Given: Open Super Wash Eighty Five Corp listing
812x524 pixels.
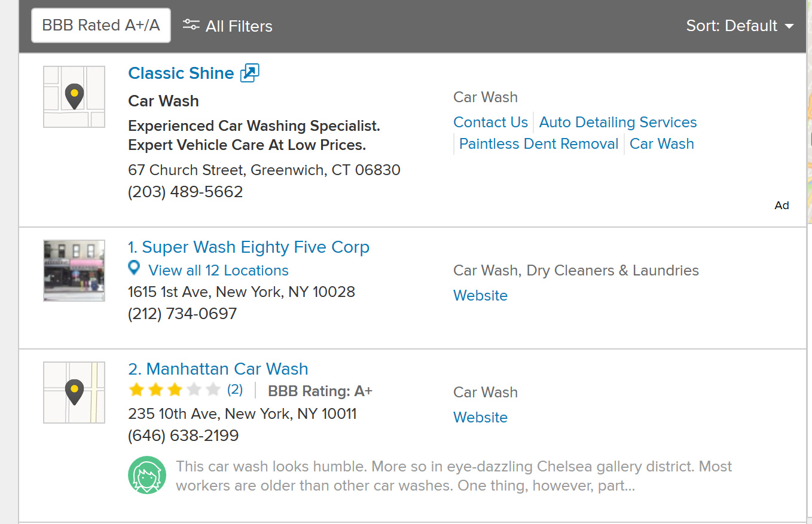Looking at the screenshot, I should pyautogui.click(x=249, y=247).
